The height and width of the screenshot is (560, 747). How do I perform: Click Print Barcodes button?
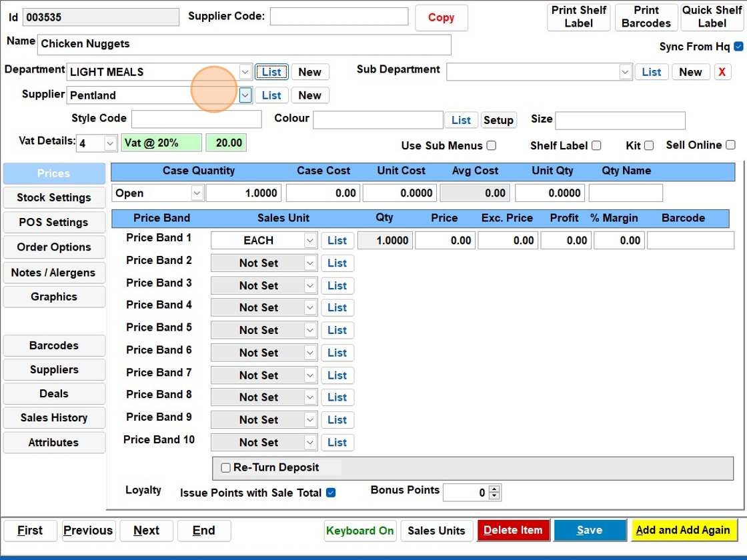tap(646, 17)
